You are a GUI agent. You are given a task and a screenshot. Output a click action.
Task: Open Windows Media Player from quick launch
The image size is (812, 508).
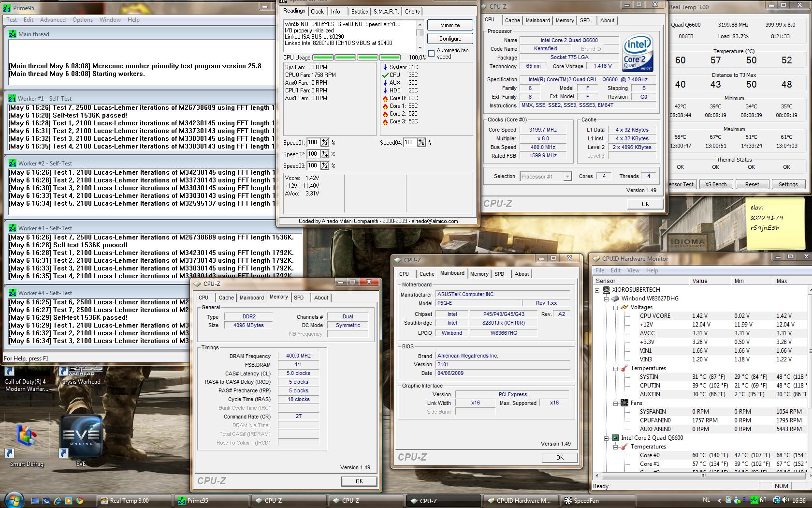pos(69,501)
